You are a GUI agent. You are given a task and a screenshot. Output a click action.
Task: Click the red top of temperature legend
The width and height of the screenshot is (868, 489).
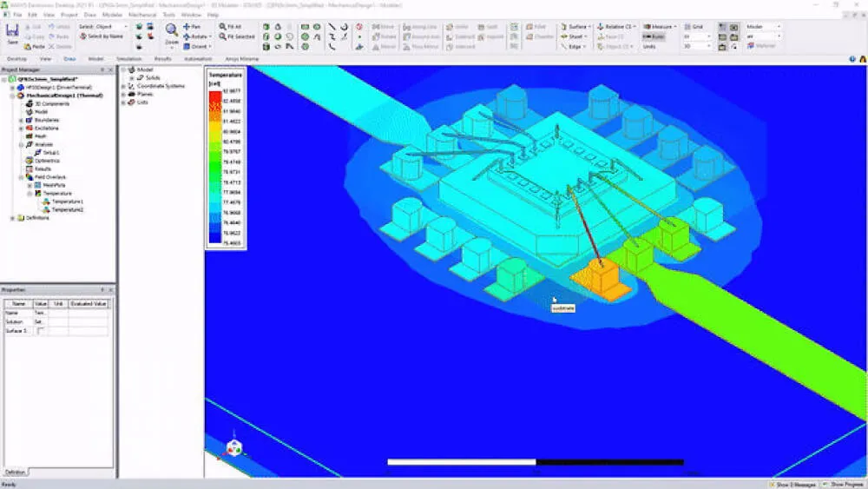[x=214, y=91]
